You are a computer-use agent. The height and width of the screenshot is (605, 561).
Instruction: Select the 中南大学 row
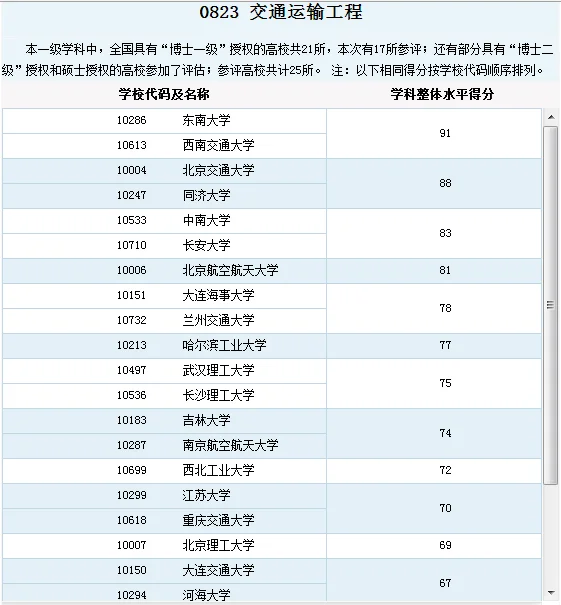(164, 221)
